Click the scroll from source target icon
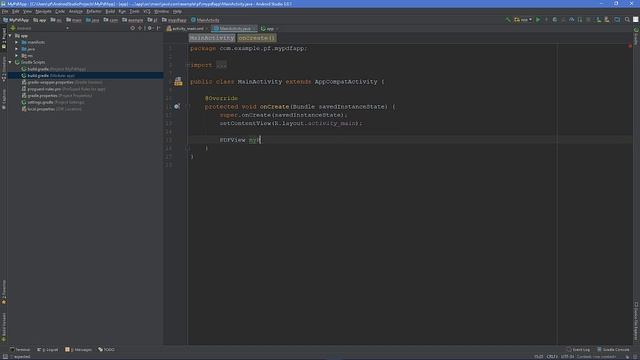The height and width of the screenshot is (360, 640). point(133,28)
